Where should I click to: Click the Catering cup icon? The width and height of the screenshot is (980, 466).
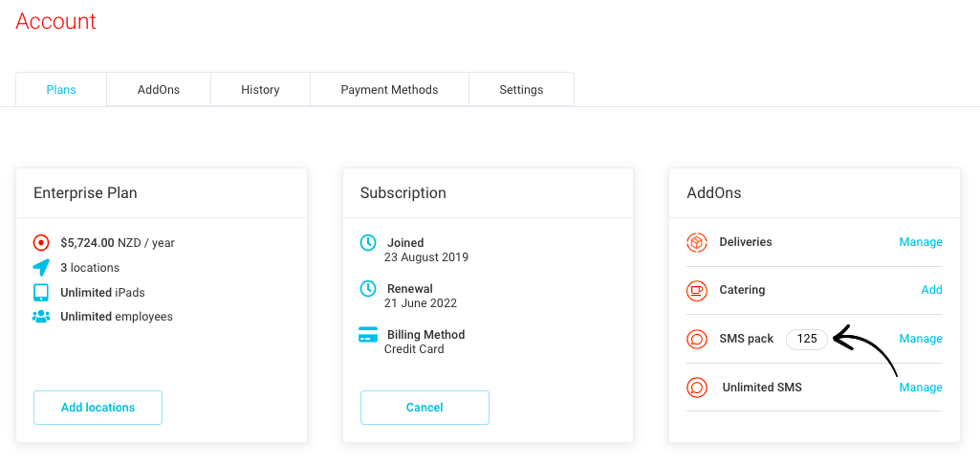(696, 290)
